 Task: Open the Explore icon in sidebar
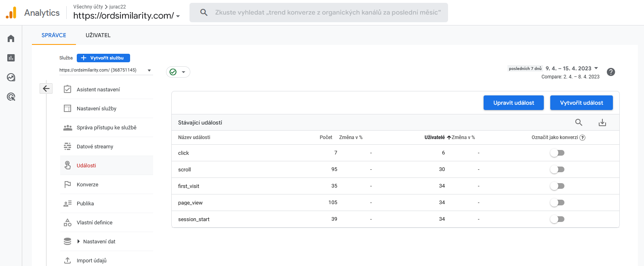coord(11,77)
